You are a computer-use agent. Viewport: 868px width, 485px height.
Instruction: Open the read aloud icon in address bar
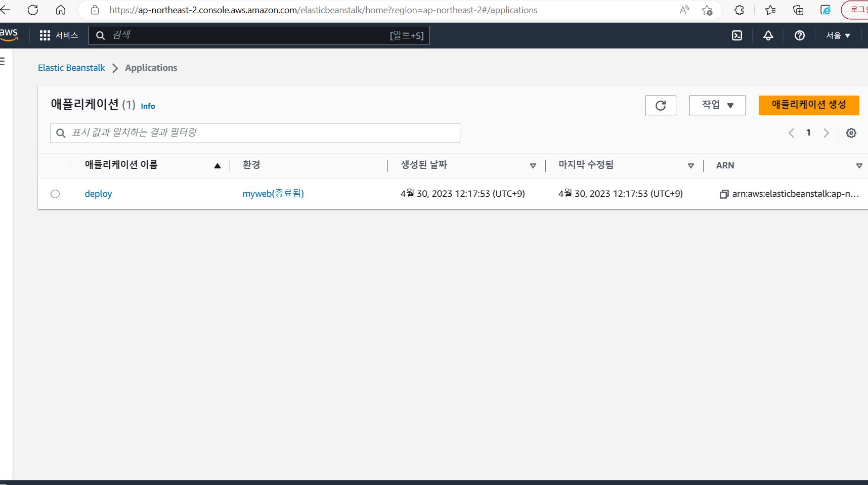click(684, 10)
